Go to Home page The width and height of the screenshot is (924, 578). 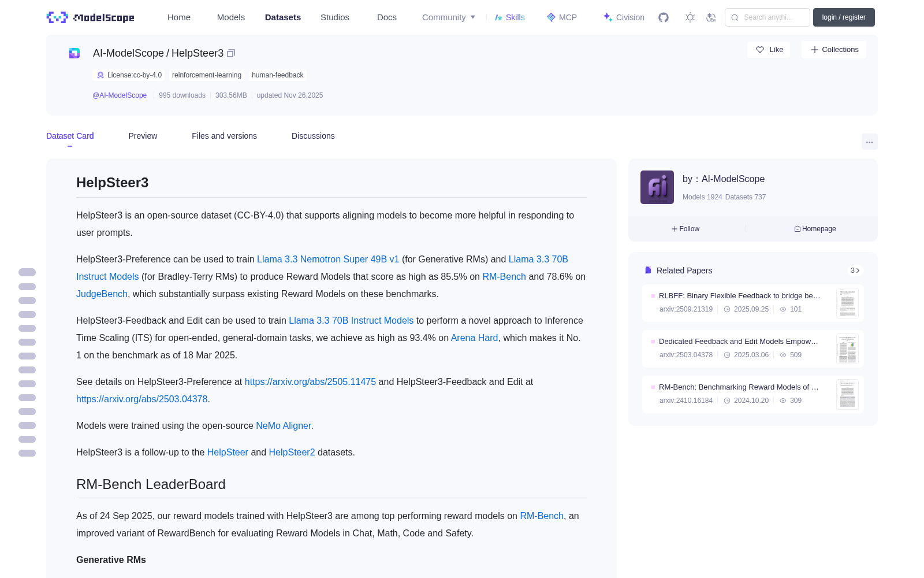(x=179, y=17)
